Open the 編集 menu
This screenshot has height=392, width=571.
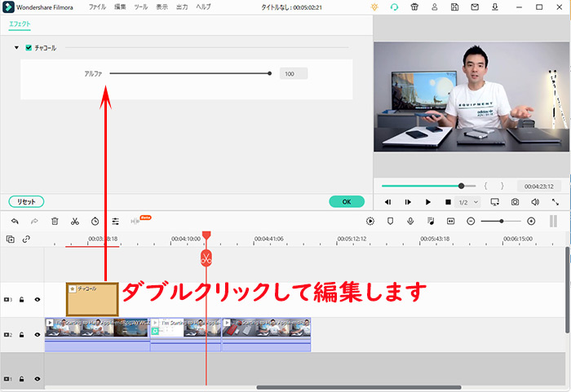pos(120,7)
